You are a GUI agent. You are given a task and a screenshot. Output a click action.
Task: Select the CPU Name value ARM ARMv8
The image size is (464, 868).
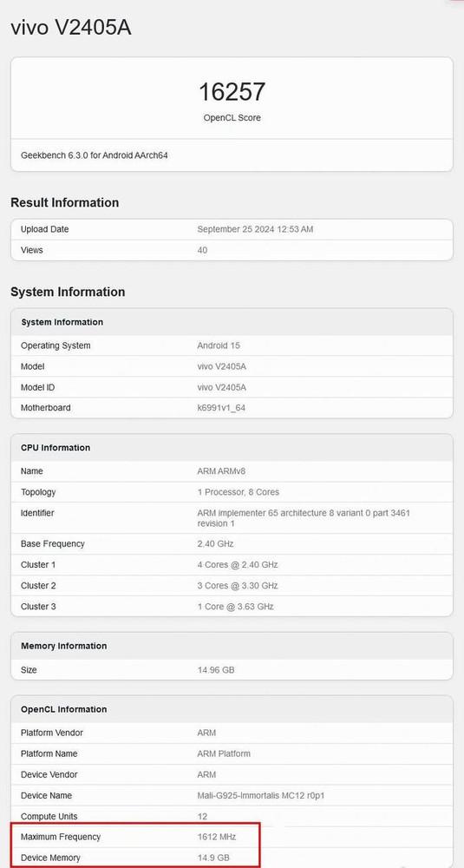tap(221, 471)
